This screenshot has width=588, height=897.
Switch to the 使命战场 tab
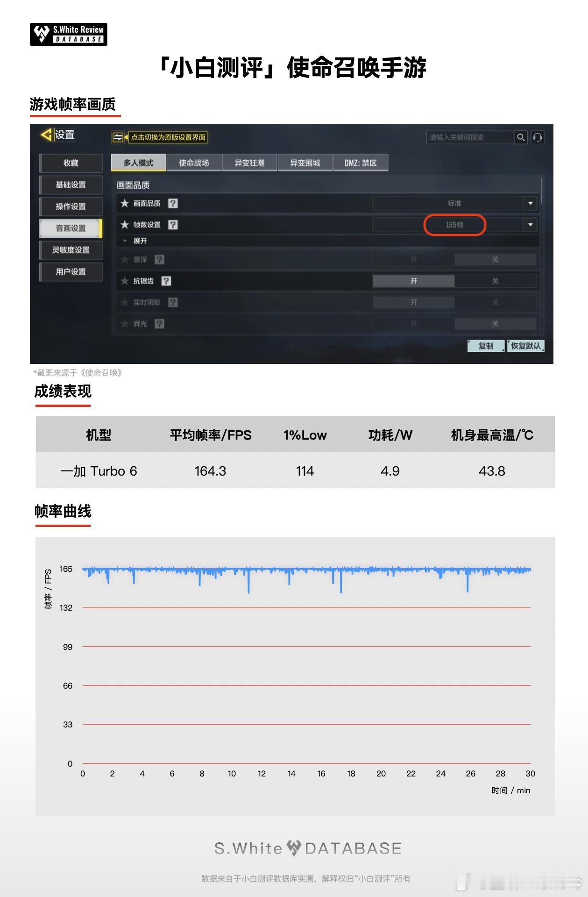pos(194,163)
